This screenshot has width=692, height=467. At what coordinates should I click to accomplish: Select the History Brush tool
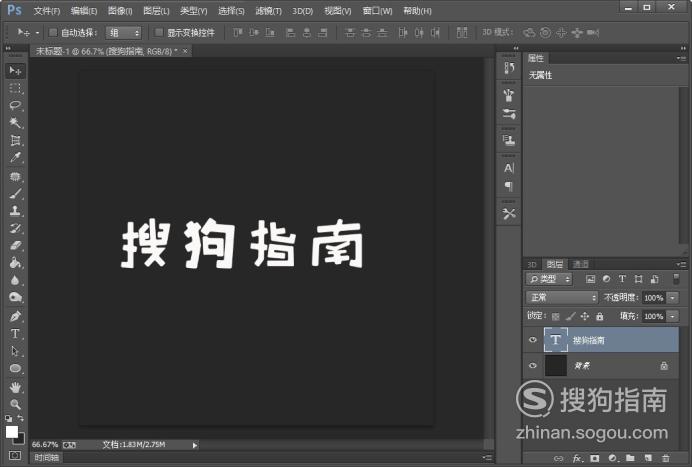15,228
